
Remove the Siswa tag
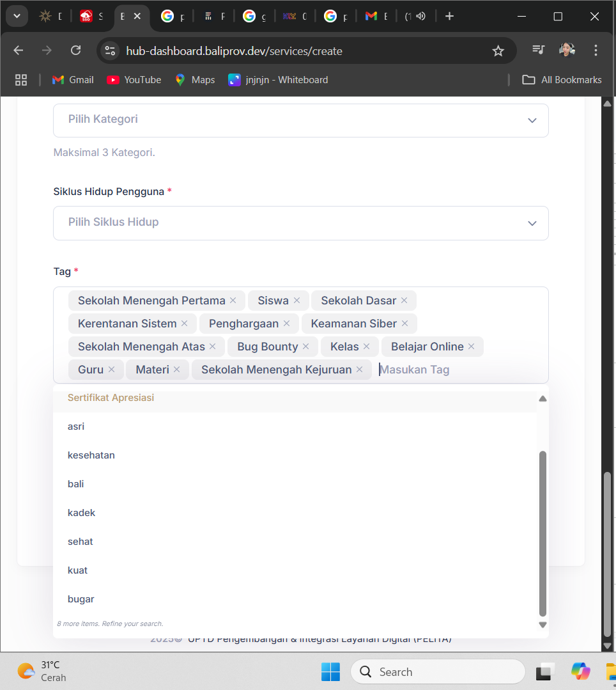[296, 301]
